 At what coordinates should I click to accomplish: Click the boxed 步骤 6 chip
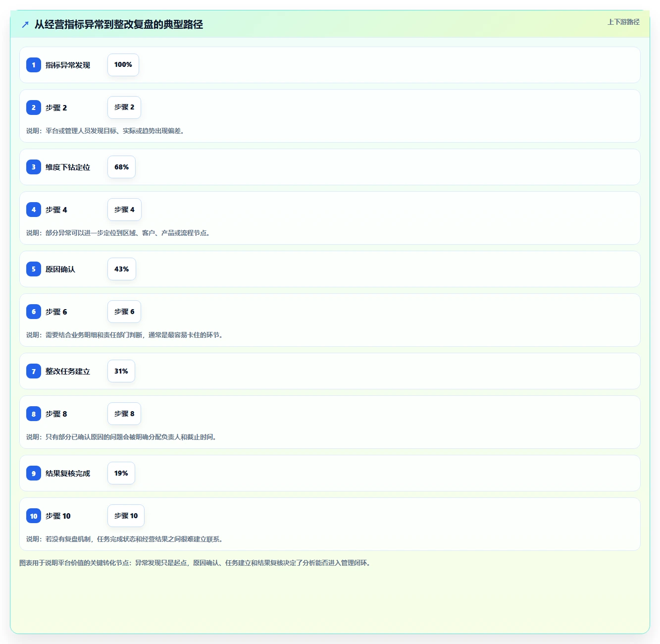pos(124,312)
